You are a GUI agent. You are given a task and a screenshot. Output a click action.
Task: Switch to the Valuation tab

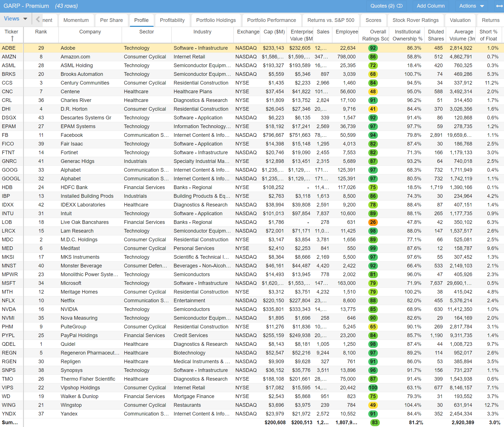pyautogui.click(x=460, y=20)
